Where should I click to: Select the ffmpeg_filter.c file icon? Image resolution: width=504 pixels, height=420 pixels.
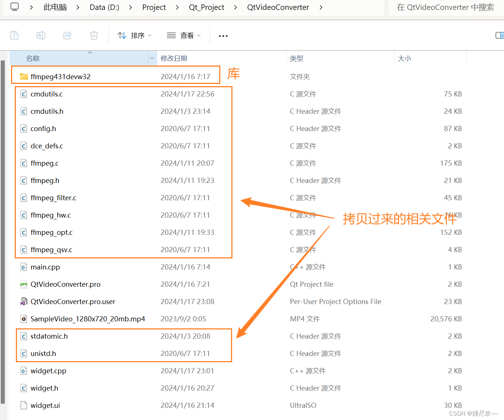(24, 198)
